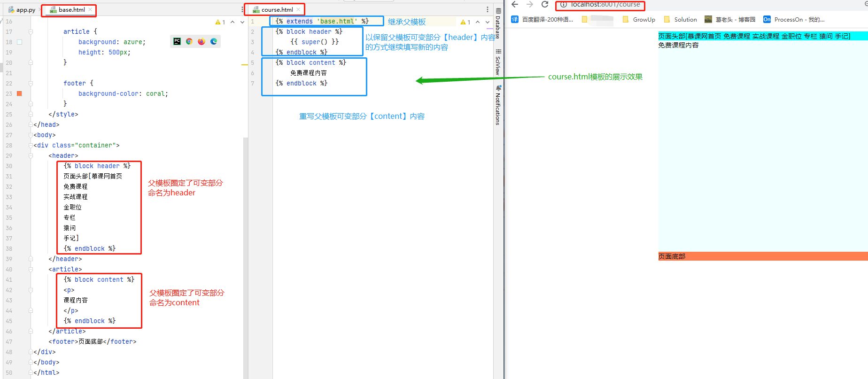
Task: Reload the localhost page
Action: 545,4
